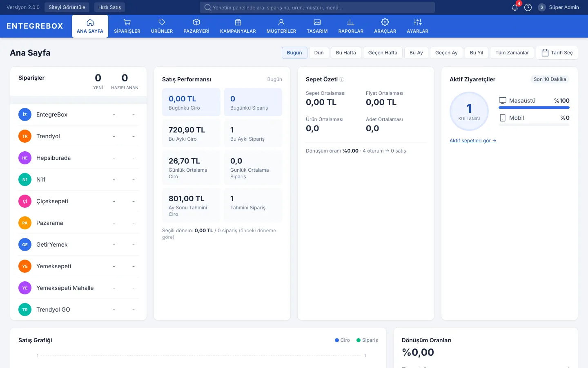This screenshot has height=368, width=588.
Task: Go to the Pazaryeri tab
Action: click(x=196, y=26)
